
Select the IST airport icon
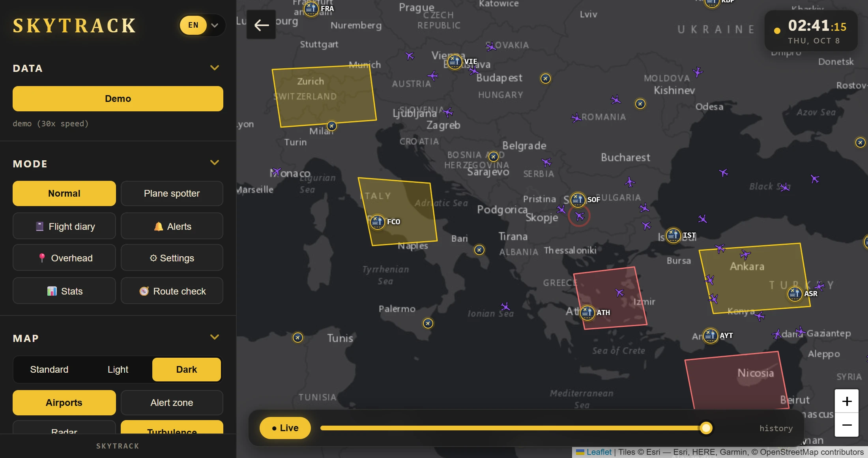pos(673,235)
